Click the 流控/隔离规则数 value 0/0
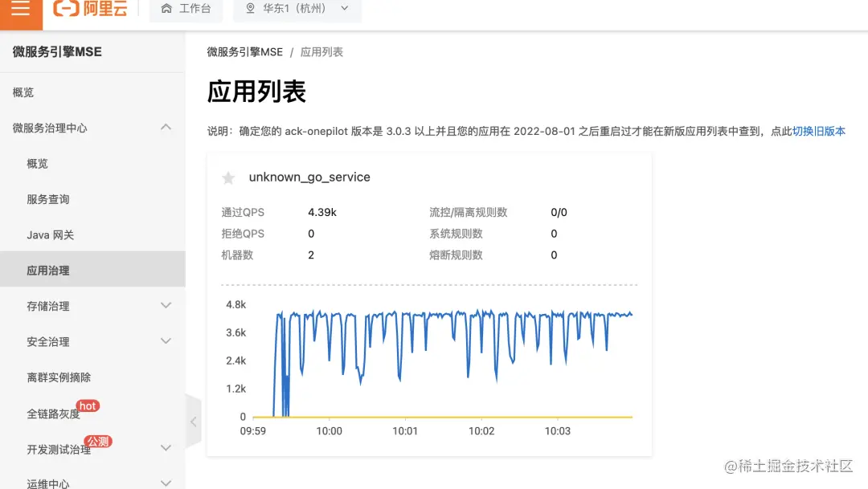 559,213
